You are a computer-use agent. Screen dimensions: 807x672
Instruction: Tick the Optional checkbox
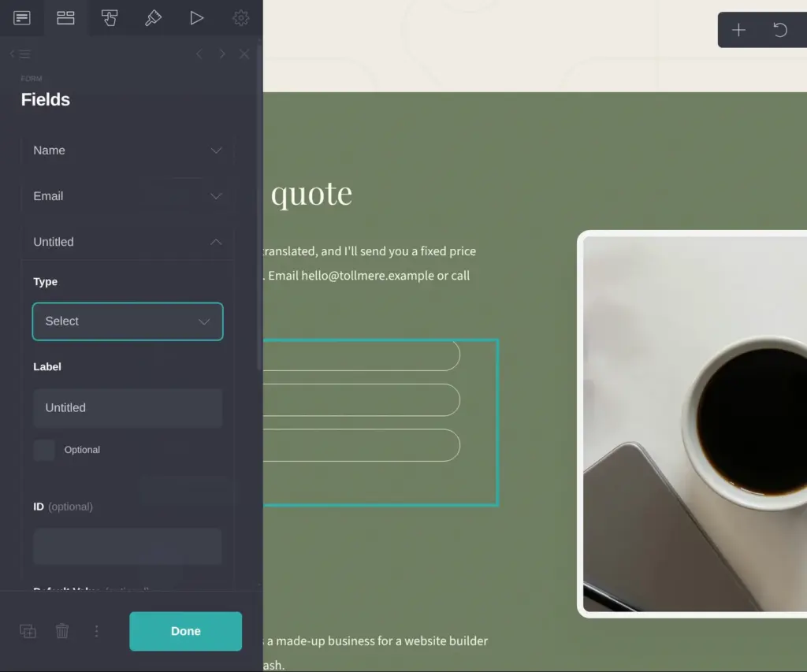click(44, 450)
